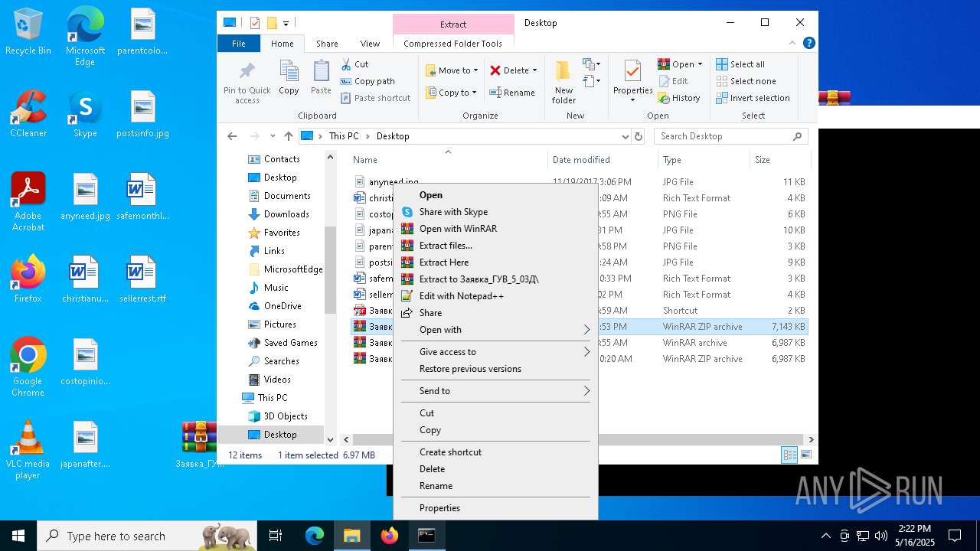Screen dimensions: 980x551
Task: Click Edit with Notepad++ menu entry
Action: click(461, 296)
